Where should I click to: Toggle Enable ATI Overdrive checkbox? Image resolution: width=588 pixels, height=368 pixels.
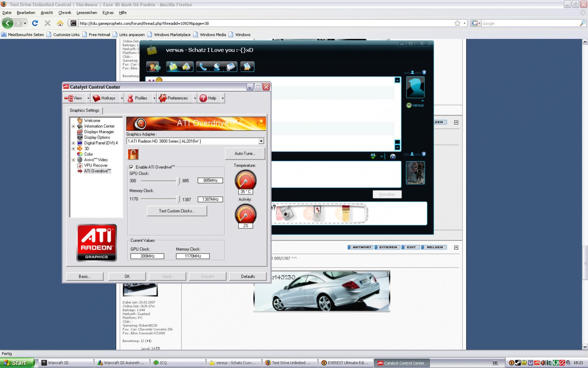(x=131, y=167)
